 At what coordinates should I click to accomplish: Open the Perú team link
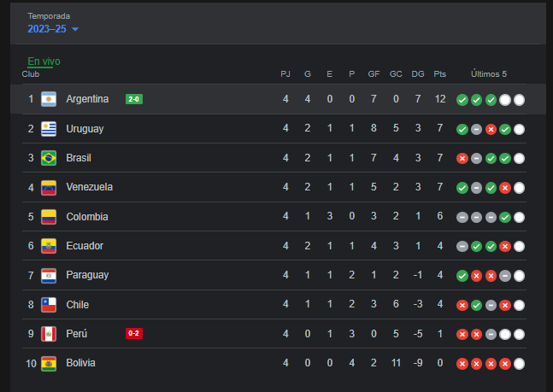coord(77,333)
